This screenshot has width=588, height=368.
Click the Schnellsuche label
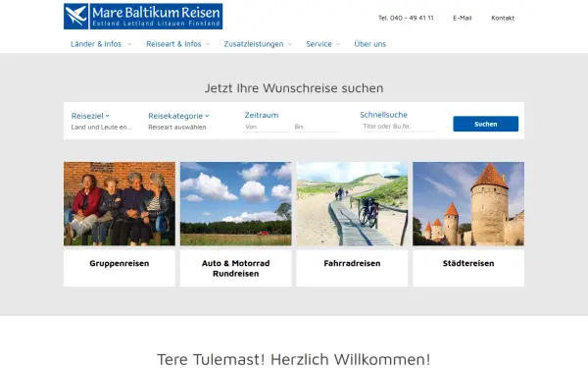[383, 115]
